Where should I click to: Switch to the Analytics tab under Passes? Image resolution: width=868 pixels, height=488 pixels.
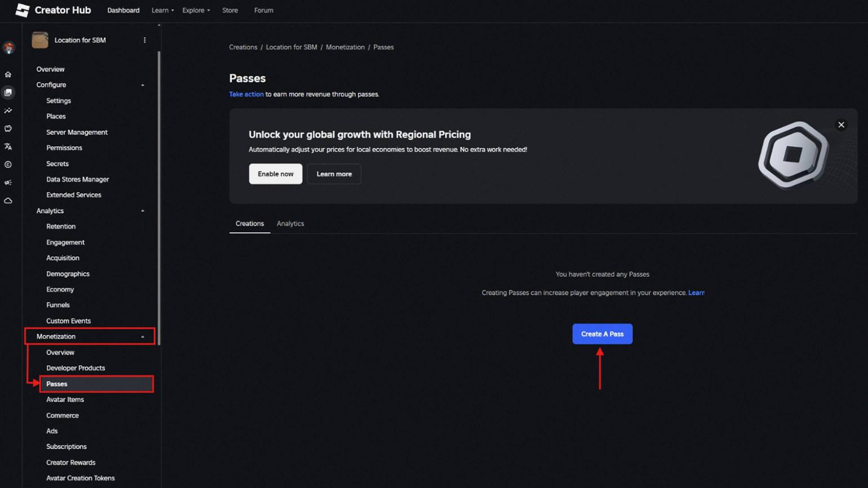pyautogui.click(x=290, y=224)
